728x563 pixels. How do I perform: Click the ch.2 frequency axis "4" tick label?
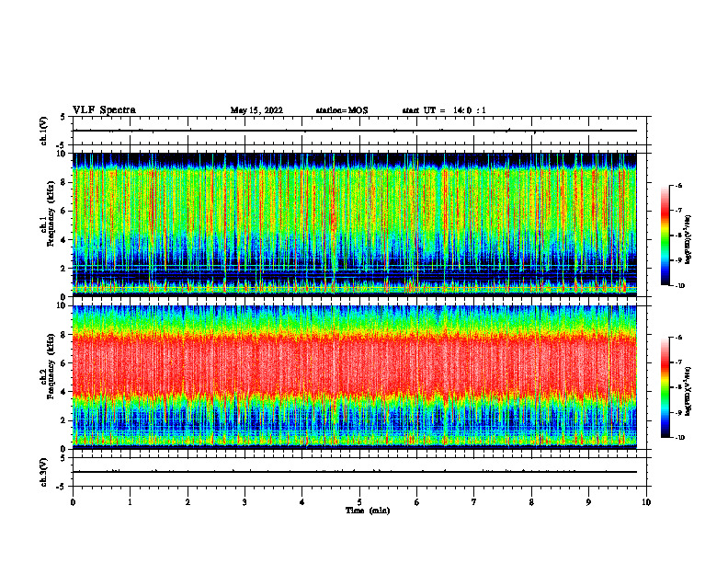(x=63, y=392)
